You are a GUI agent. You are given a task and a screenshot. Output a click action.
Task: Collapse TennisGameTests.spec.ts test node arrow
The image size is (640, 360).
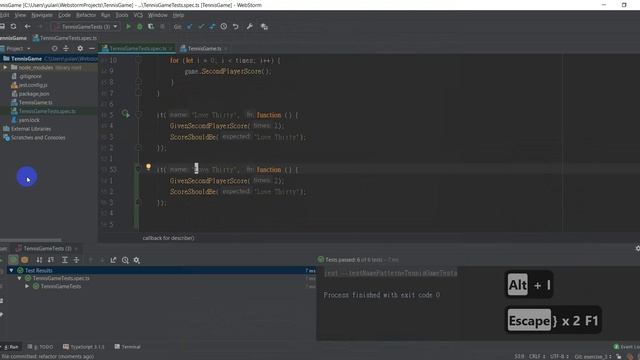[19, 278]
